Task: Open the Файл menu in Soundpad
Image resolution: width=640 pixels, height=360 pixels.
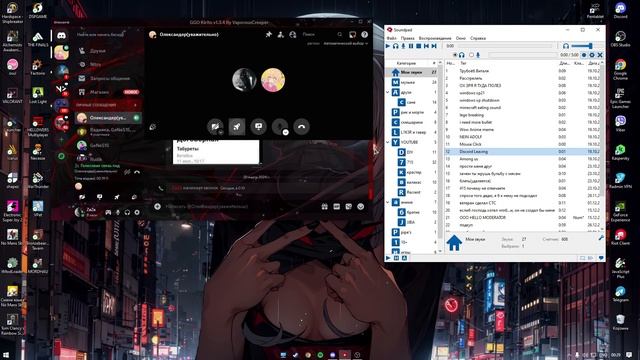Action: pos(391,38)
